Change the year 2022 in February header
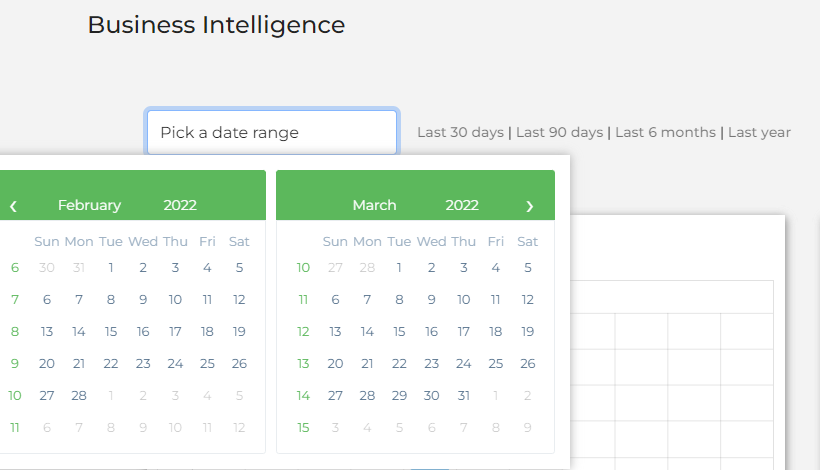820x470 pixels. point(180,205)
